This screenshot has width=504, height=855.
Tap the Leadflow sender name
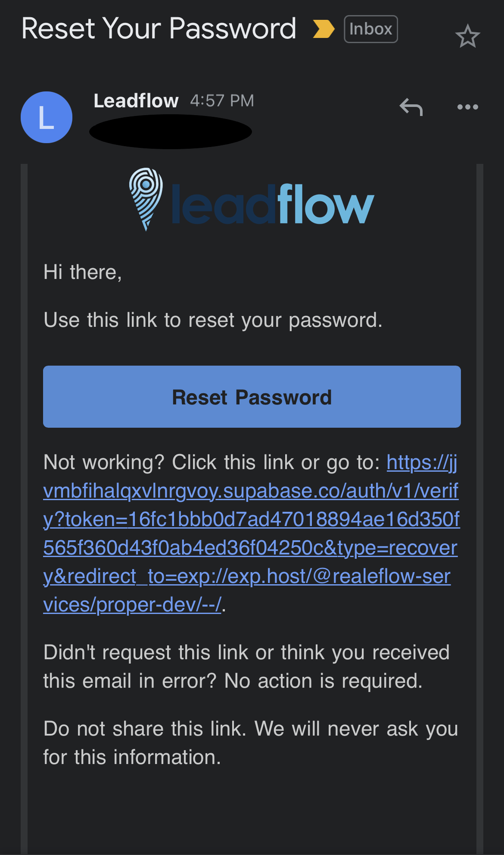click(136, 101)
